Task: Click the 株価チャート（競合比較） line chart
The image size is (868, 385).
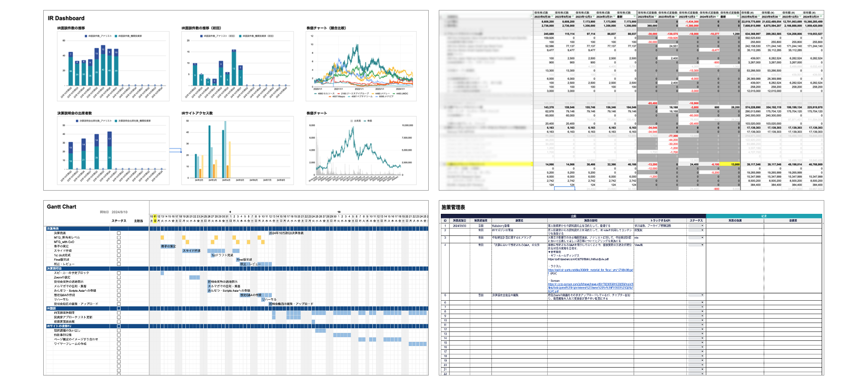Action: (x=358, y=66)
